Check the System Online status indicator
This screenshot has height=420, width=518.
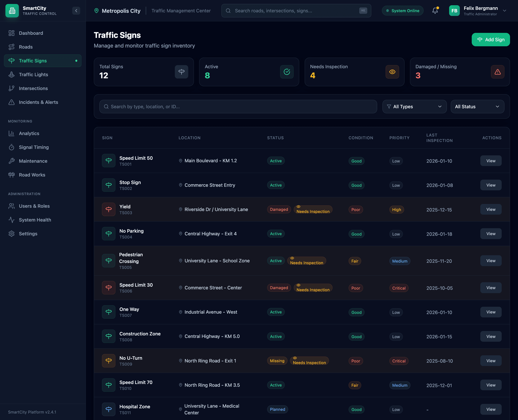tap(402, 10)
